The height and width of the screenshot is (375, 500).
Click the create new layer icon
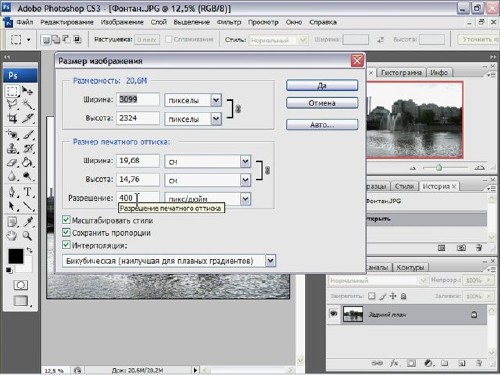click(x=462, y=363)
